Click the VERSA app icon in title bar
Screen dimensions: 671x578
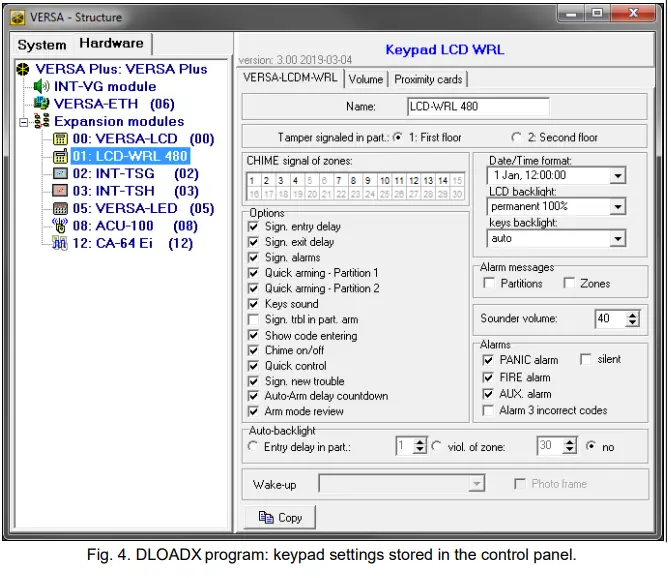coord(18,18)
